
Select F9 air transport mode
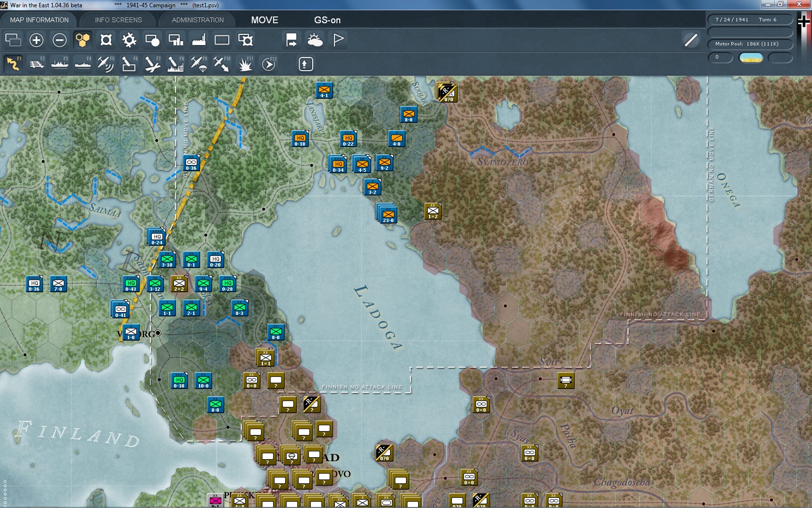[199, 64]
